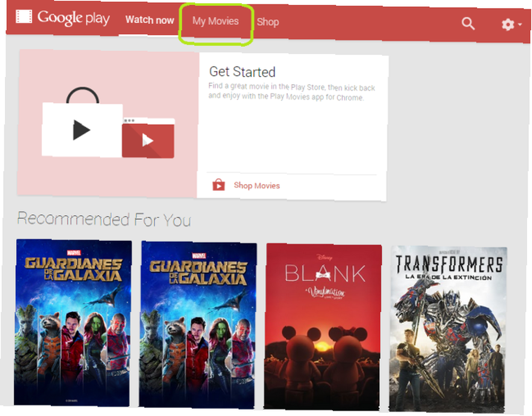Screen dimensions: 532x416
Task: Open search with the magnifying glass icon
Action: click(468, 23)
